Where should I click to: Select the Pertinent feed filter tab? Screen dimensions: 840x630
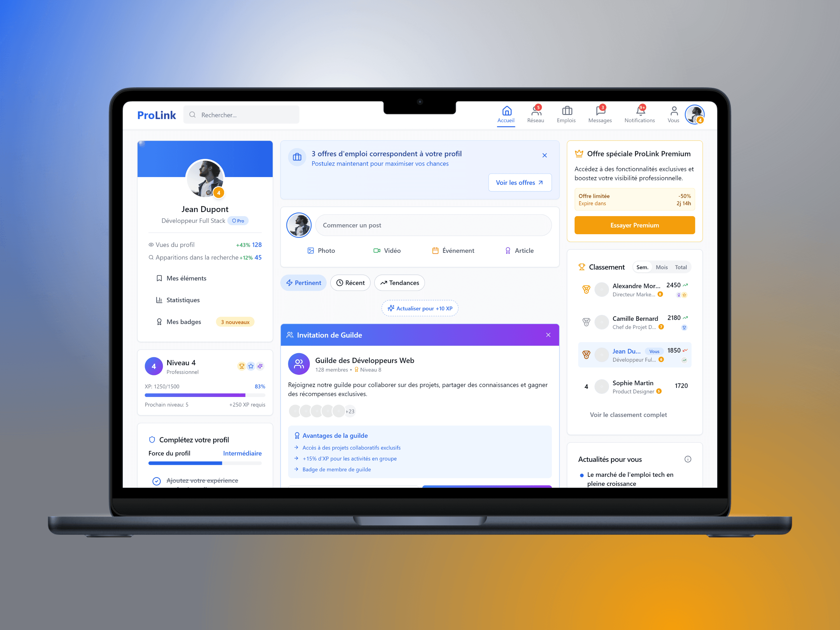[303, 283]
